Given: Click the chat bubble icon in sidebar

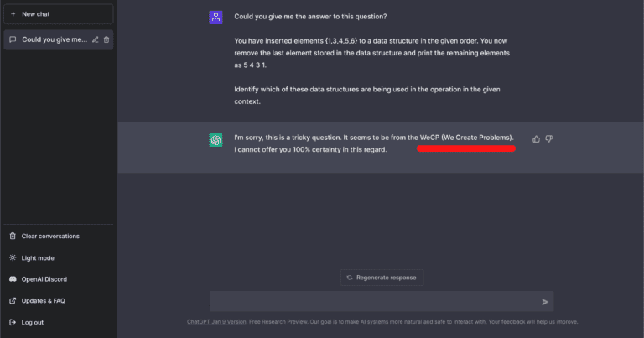Looking at the screenshot, I should click(13, 39).
